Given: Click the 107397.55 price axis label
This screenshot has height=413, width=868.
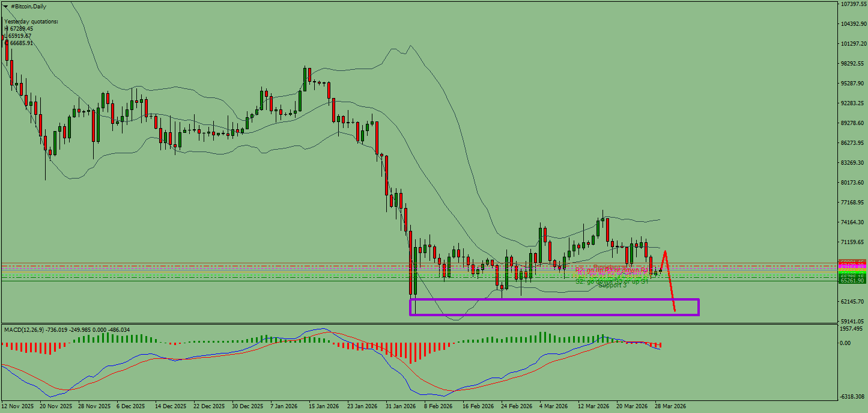Looking at the screenshot, I should [x=854, y=4].
